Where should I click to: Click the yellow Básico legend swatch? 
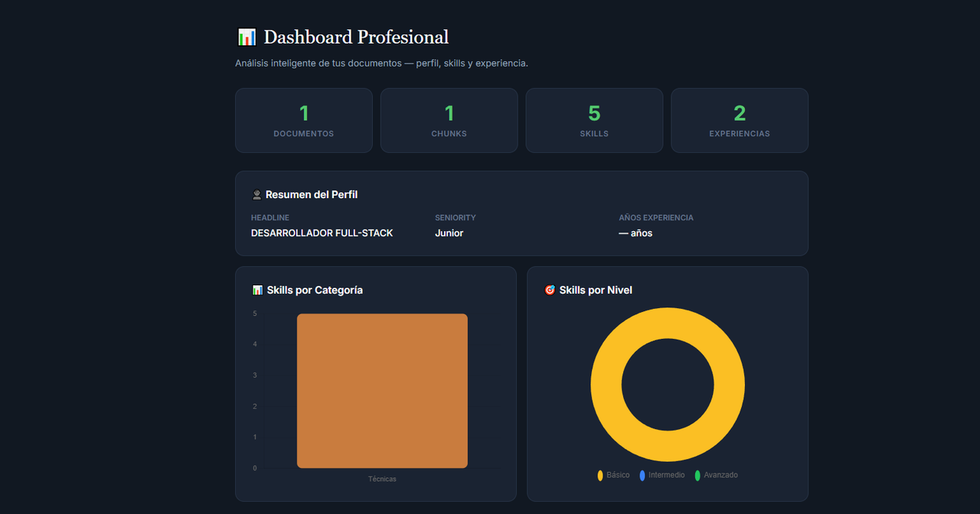[x=600, y=476]
